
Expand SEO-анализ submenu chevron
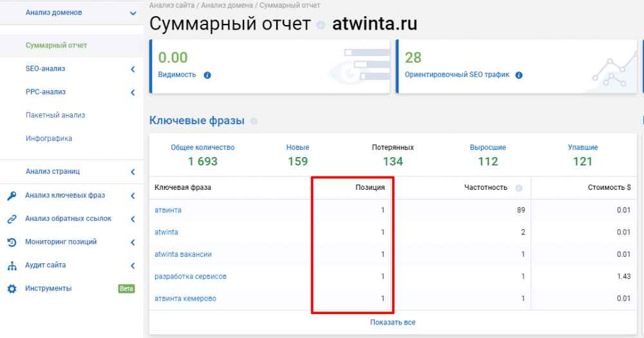tap(133, 69)
